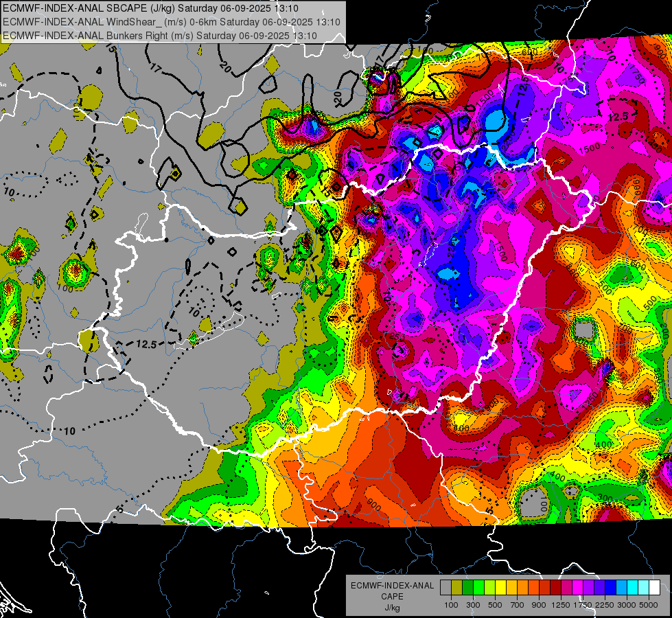Viewport: 672px width, 618px height.
Task: Select the purple swatch above 1750
Action: 588,587
